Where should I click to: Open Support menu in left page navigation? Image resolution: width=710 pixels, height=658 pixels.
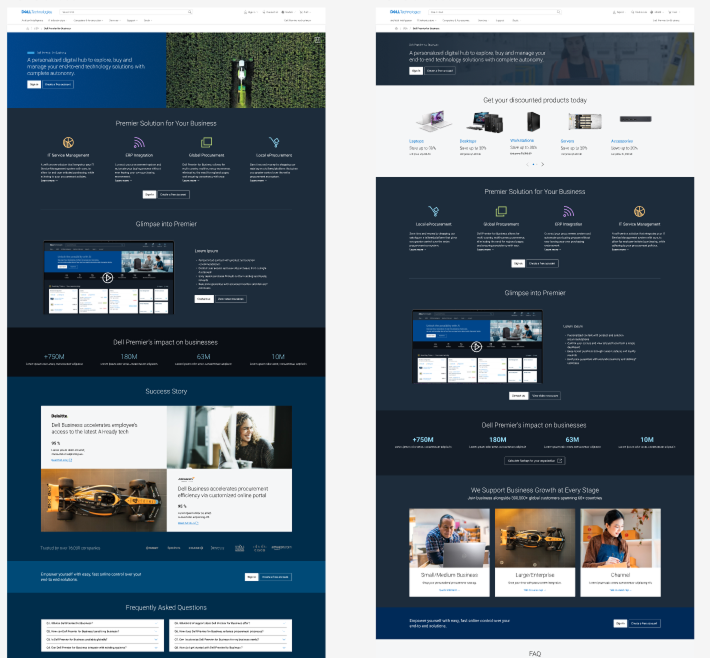coord(131,20)
